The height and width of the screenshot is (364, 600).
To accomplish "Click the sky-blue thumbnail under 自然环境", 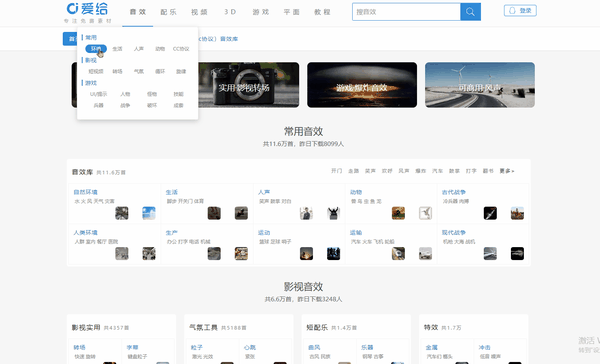I will [x=149, y=213].
